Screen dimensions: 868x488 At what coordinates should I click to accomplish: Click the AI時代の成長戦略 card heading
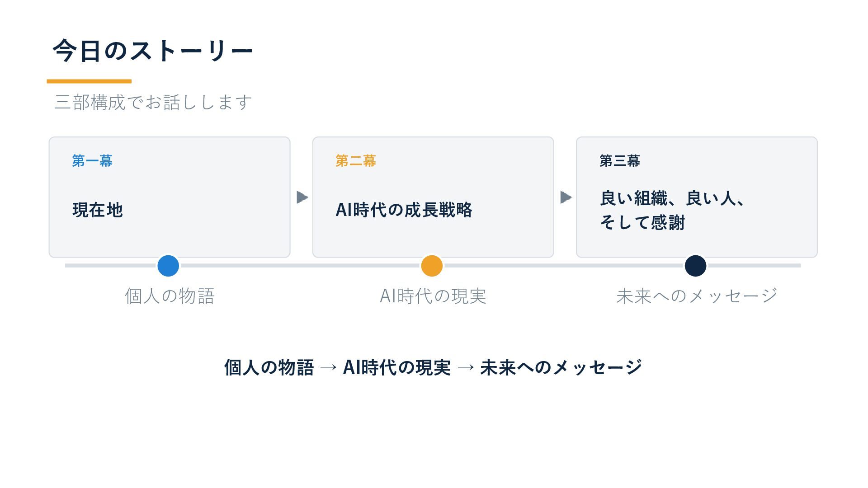[x=404, y=210]
